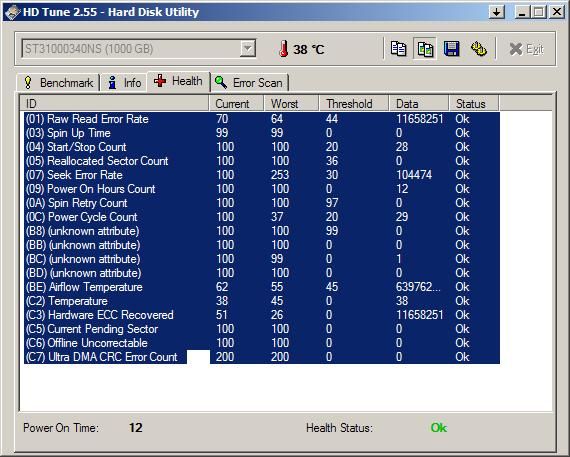
Task: Select the (03) Spin Up Time row
Action: click(262, 133)
